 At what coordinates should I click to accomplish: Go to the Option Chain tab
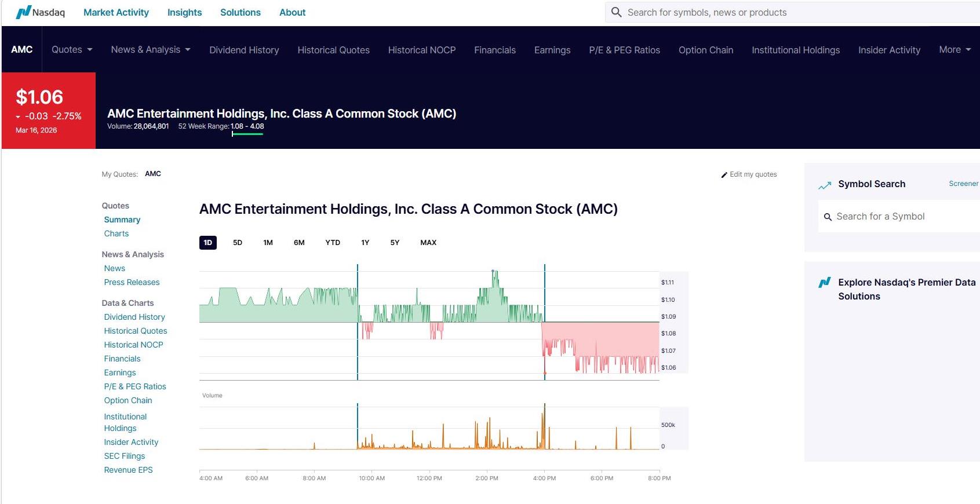(x=705, y=50)
